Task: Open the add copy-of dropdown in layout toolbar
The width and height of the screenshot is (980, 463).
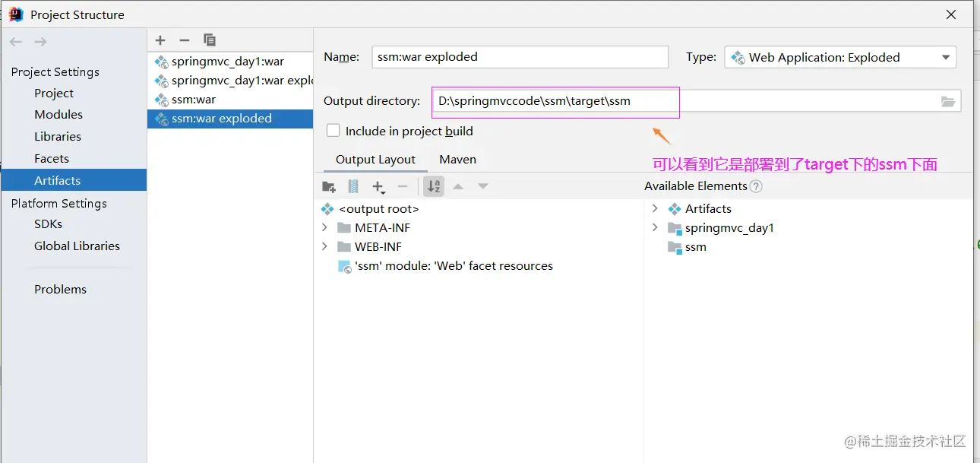Action: click(x=378, y=186)
